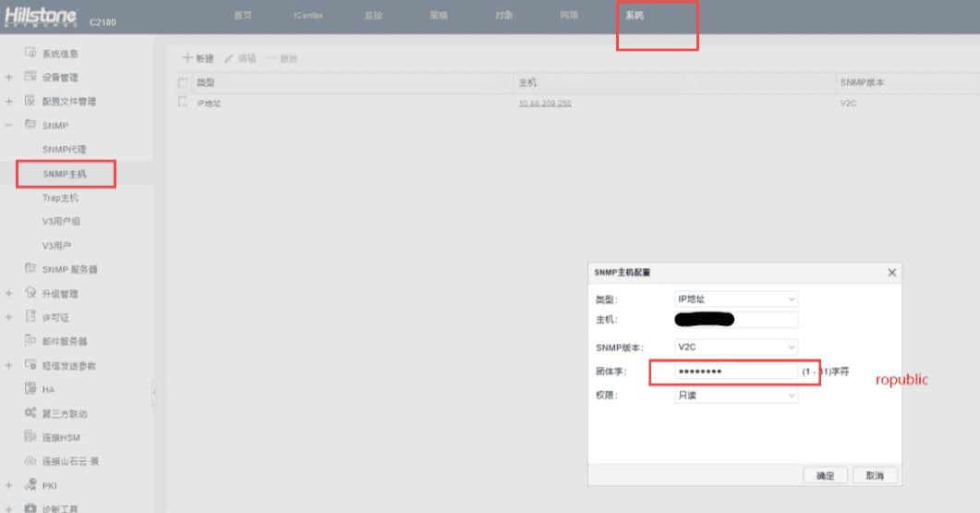Expand the PKI tree node
The width and height of the screenshot is (980, 513).
[x=8, y=485]
